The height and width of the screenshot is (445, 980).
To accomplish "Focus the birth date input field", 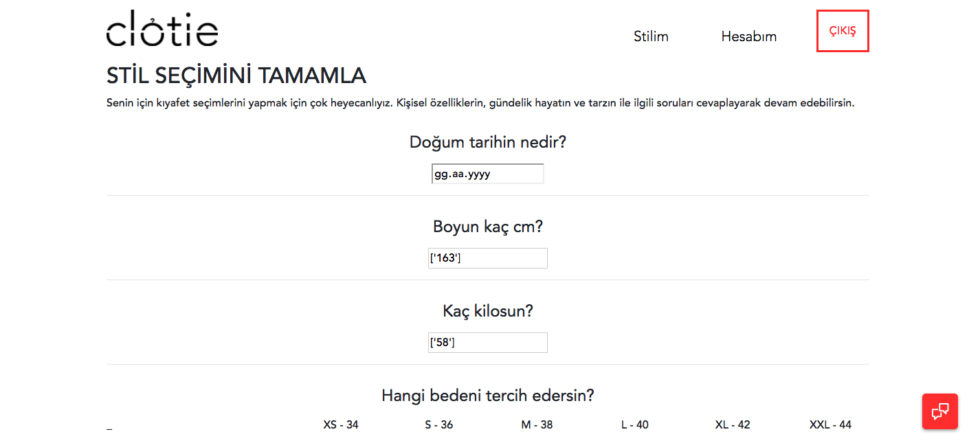I will click(487, 174).
